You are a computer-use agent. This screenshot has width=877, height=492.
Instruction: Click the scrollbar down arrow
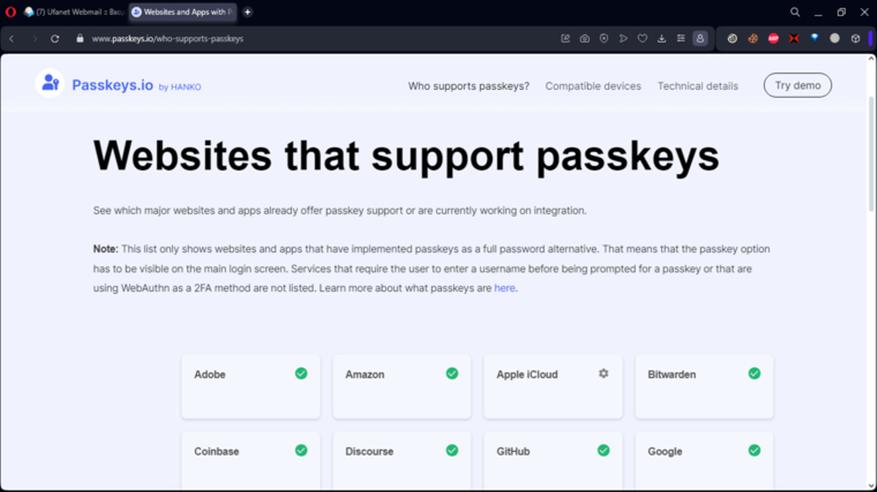click(871, 486)
